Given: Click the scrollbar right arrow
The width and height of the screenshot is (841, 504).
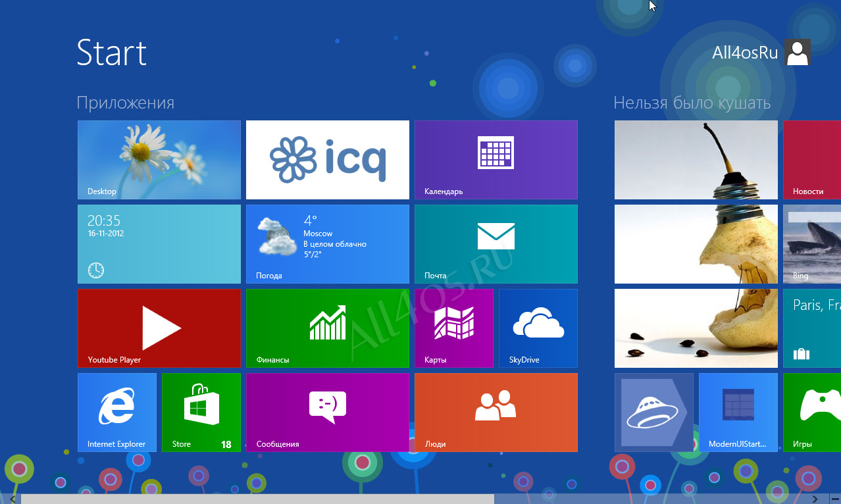Looking at the screenshot, I should coord(815,499).
